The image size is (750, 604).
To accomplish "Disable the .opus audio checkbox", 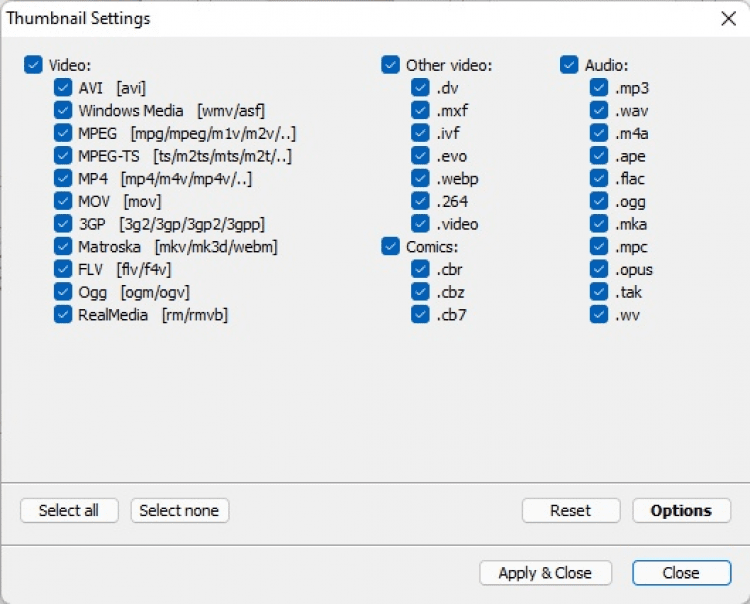I will pyautogui.click(x=599, y=269).
